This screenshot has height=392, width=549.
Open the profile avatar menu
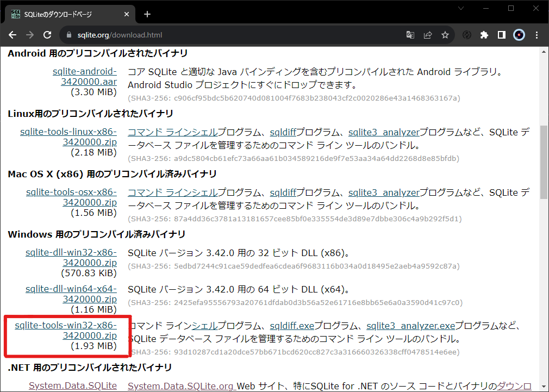point(519,35)
